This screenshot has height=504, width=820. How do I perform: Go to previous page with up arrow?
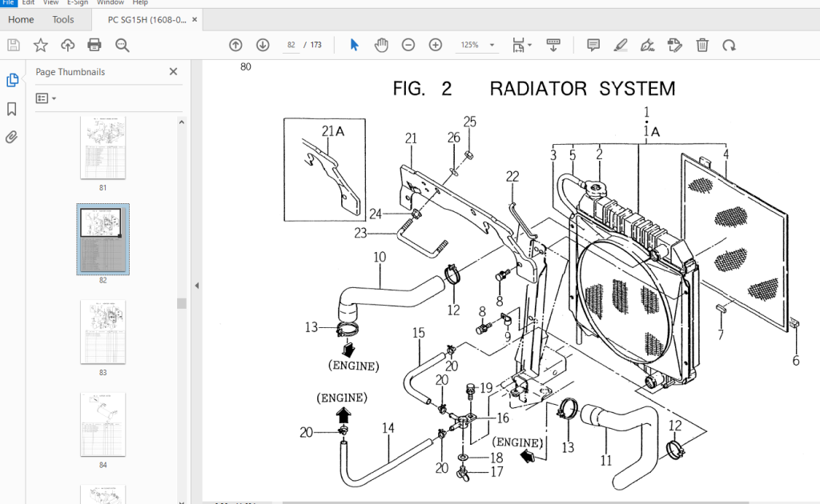(236, 45)
